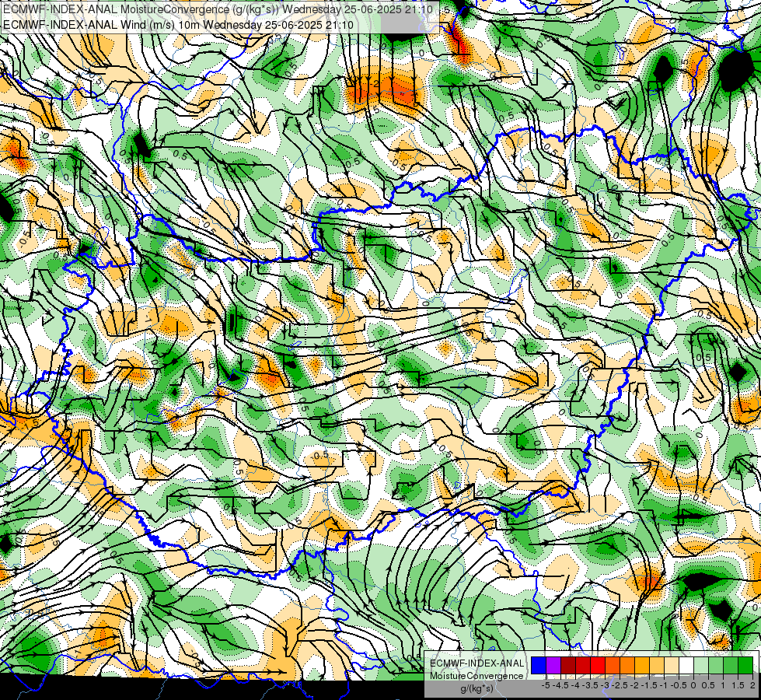Click the -2.5 legend scale value
Image resolution: width=761 pixels, height=700 pixels.
pos(620,685)
